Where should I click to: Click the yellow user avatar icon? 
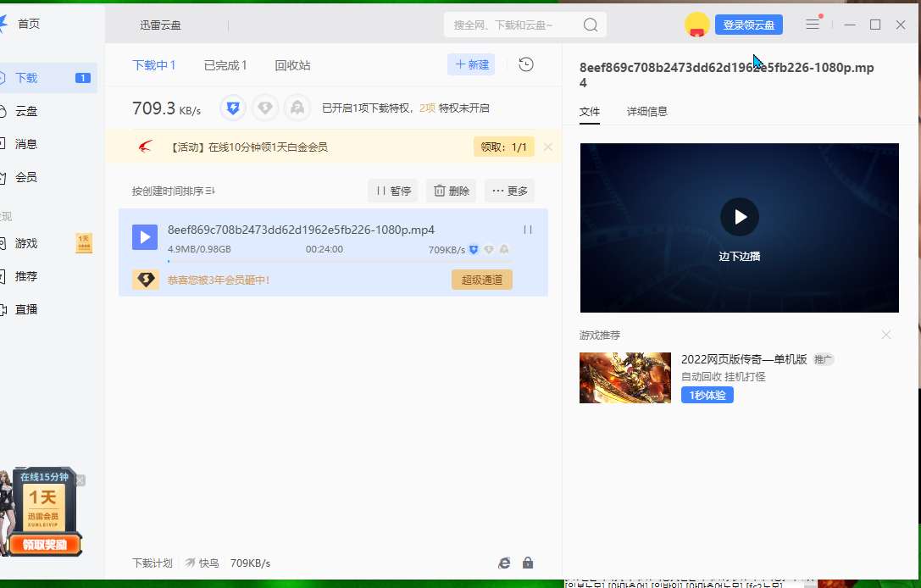click(x=697, y=25)
